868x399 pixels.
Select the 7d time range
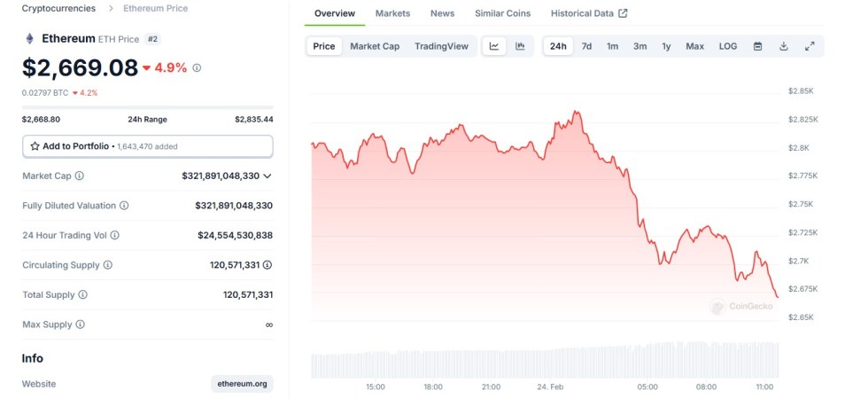click(x=586, y=46)
